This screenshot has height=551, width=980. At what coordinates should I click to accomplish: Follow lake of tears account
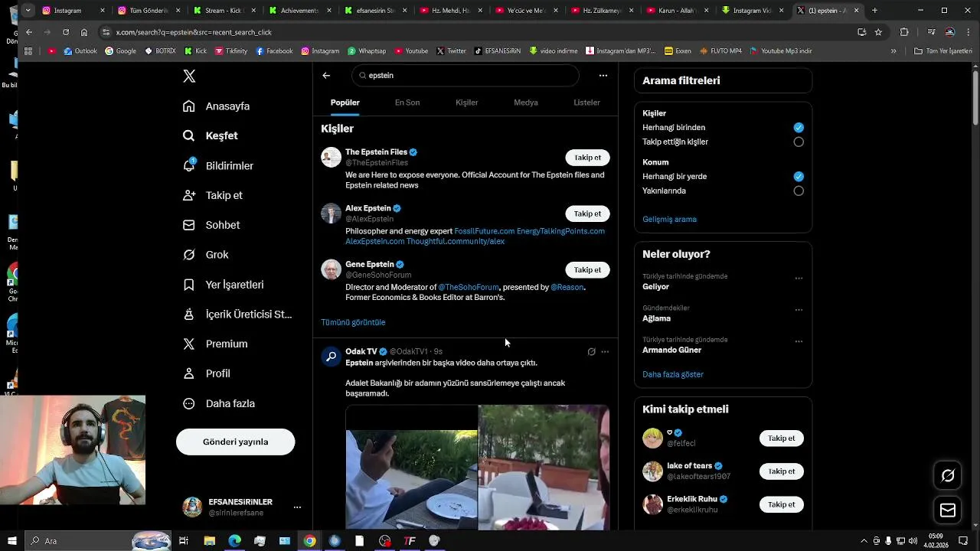(782, 471)
